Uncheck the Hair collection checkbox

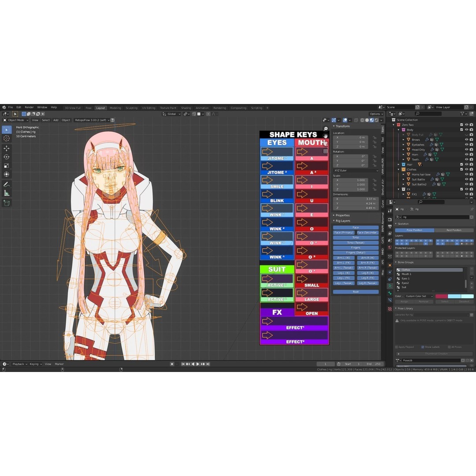click(461, 164)
